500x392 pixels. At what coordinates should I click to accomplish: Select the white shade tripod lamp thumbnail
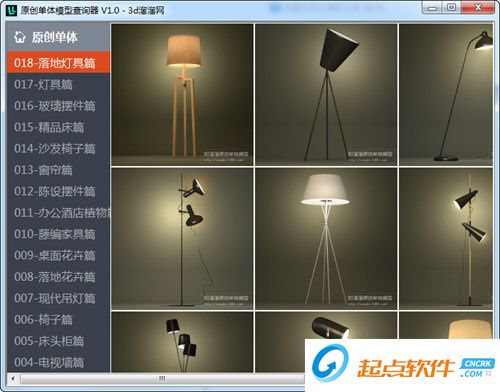[326, 239]
